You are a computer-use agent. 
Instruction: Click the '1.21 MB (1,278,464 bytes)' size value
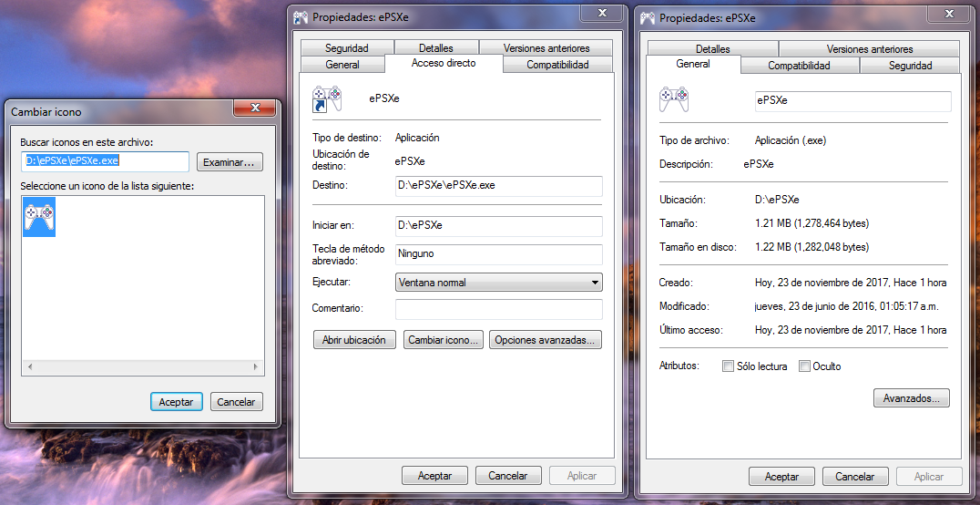[x=812, y=223]
